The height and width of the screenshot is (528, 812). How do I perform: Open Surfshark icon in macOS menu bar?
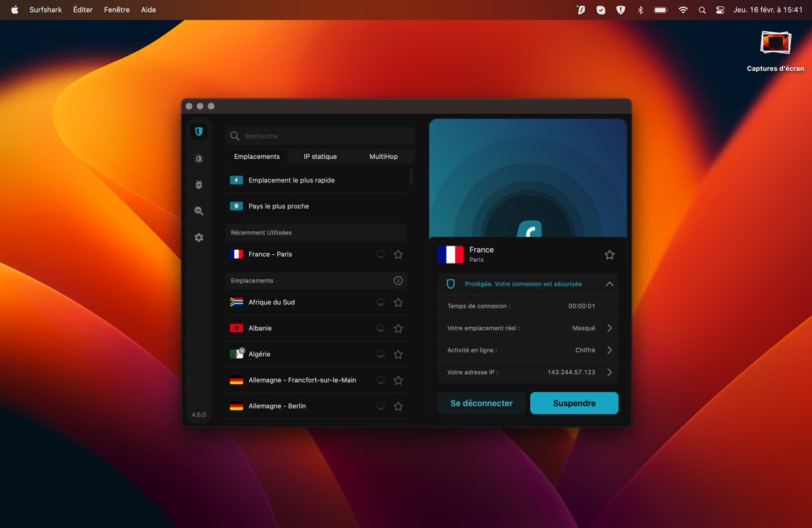coord(581,10)
